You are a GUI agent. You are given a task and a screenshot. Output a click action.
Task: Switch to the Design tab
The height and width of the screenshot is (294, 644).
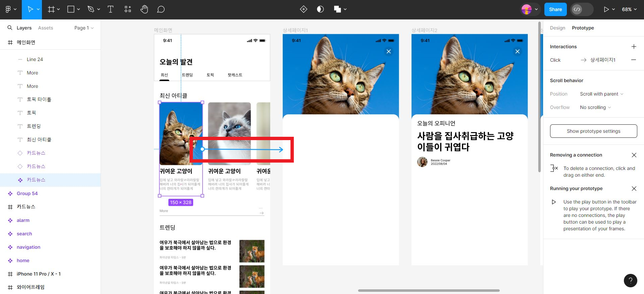[x=557, y=28]
